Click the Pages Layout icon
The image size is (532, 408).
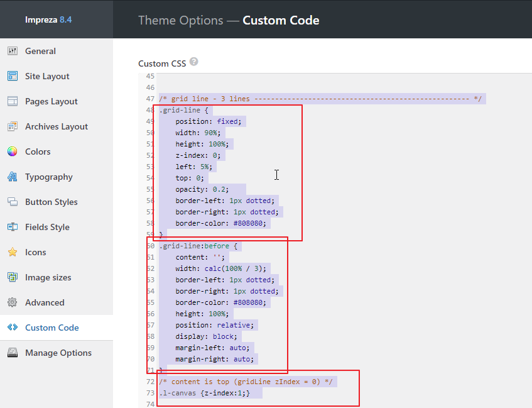(x=13, y=101)
